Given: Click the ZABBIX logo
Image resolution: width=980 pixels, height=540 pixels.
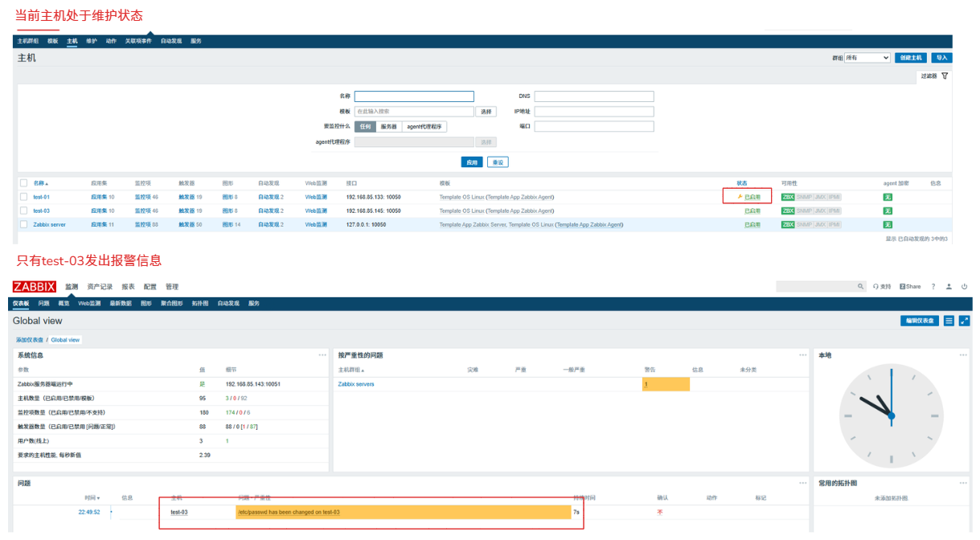Looking at the screenshot, I should tap(35, 286).
